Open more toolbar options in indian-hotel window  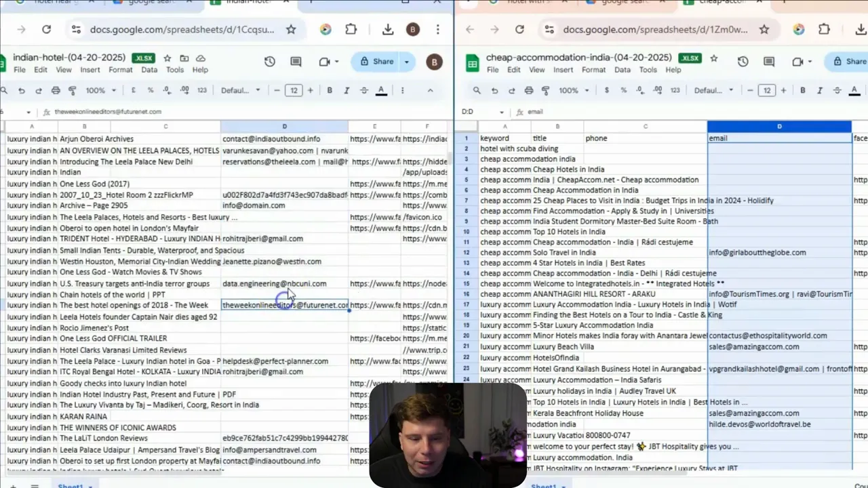click(x=403, y=90)
